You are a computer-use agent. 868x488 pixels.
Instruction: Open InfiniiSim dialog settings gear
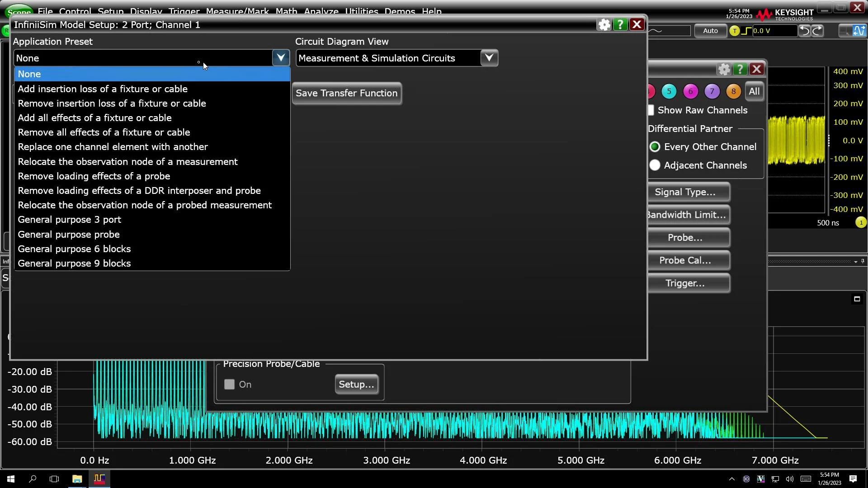pos(604,25)
